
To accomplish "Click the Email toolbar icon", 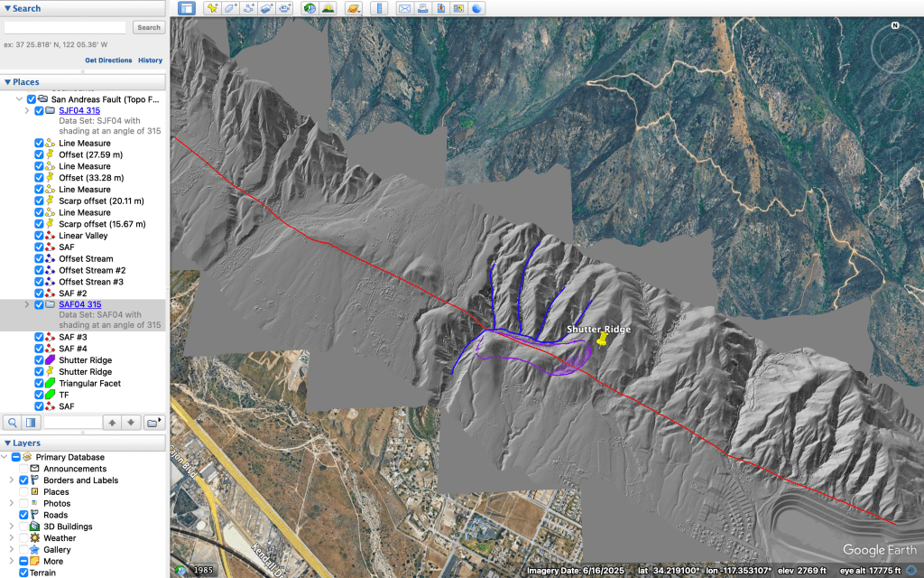I will click(404, 8).
